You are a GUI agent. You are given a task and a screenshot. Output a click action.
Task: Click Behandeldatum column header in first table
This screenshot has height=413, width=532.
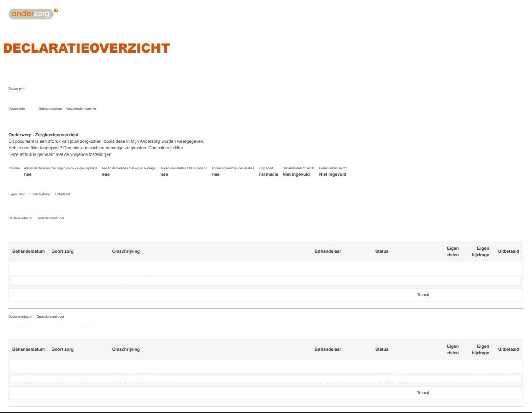[x=29, y=251]
